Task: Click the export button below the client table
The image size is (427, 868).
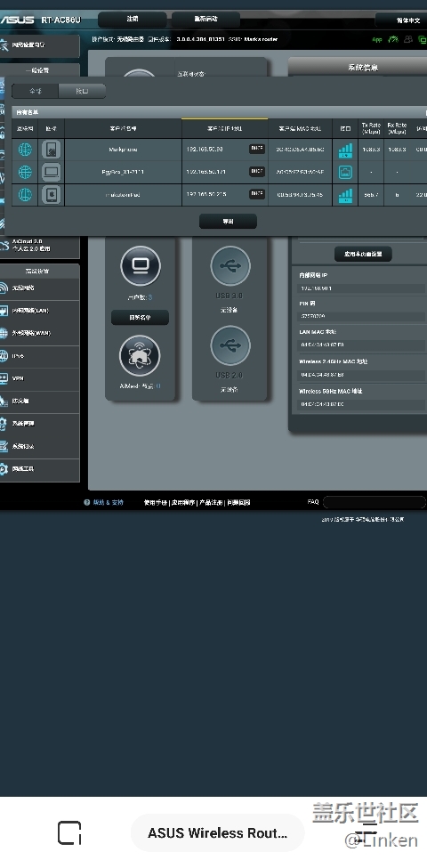Action: click(x=228, y=221)
